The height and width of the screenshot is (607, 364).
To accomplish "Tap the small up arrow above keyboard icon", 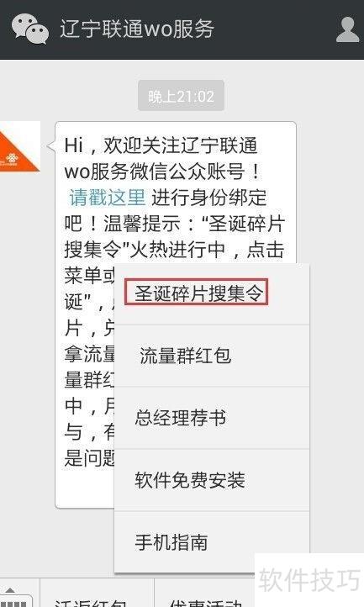I will click(x=10, y=590).
